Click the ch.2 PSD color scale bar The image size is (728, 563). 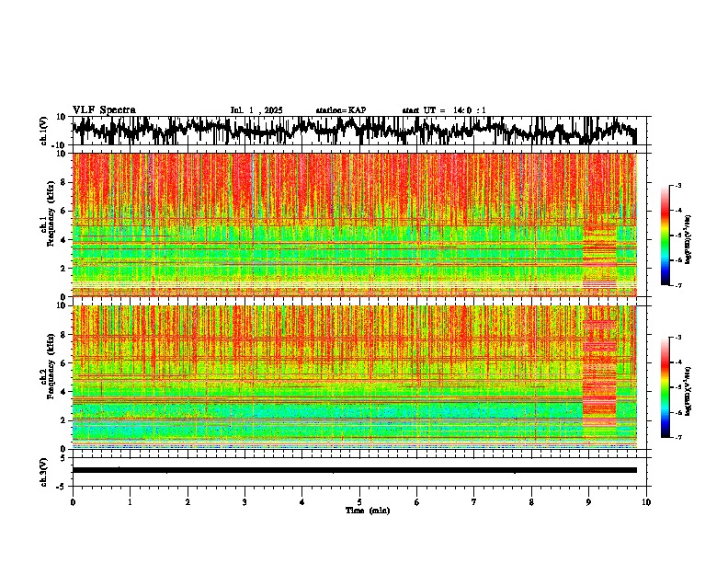coord(665,387)
